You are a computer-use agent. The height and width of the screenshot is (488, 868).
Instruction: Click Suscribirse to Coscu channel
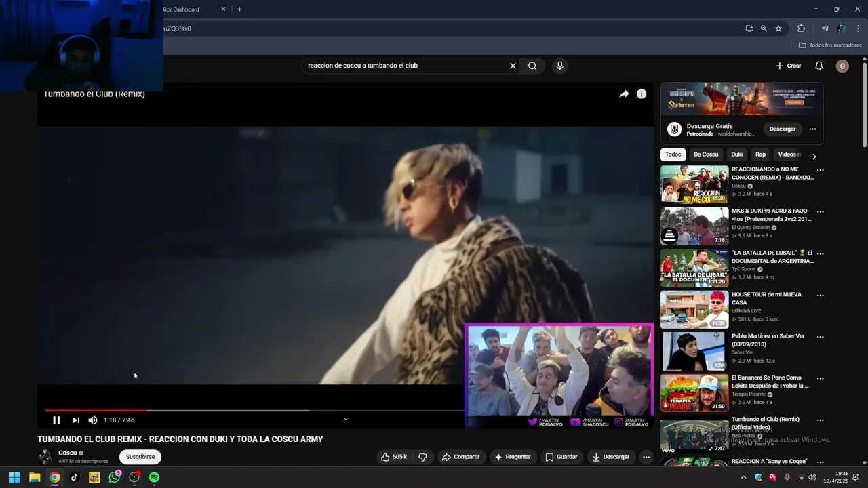click(x=140, y=457)
